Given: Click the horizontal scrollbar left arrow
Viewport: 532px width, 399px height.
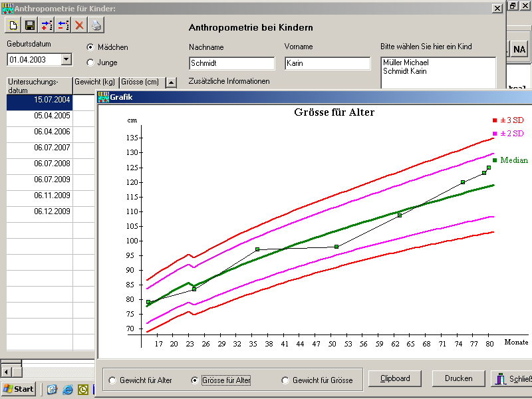Looking at the screenshot, I should pos(6,371).
